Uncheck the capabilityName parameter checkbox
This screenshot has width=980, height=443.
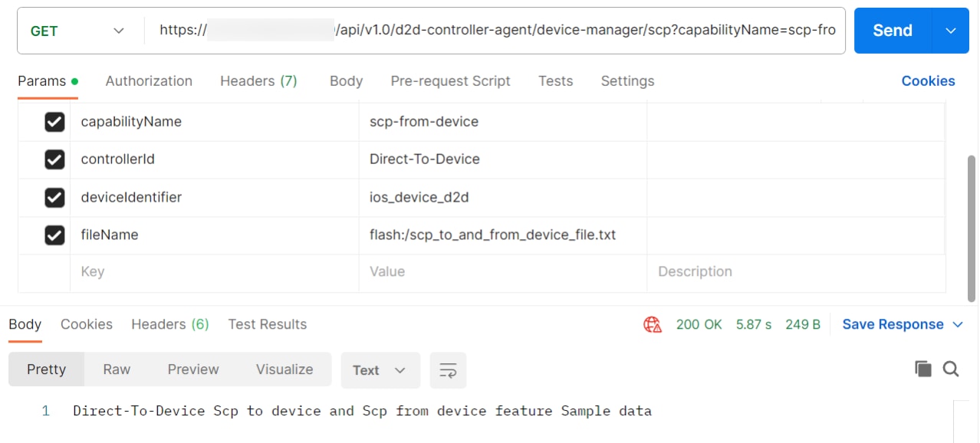click(x=54, y=122)
